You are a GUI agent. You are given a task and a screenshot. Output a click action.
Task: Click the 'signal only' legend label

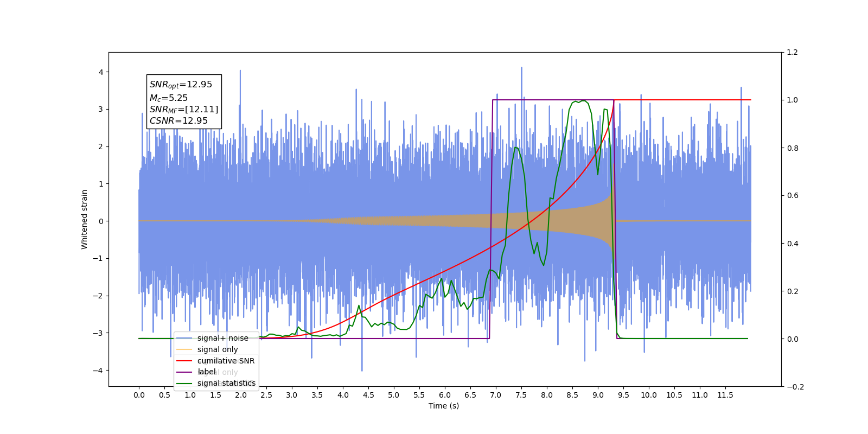coord(218,349)
